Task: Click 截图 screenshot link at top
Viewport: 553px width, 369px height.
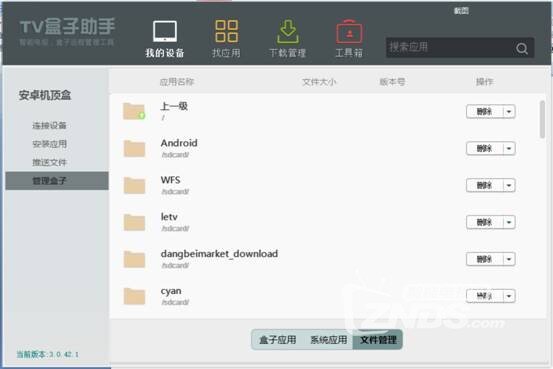Action: [461, 11]
